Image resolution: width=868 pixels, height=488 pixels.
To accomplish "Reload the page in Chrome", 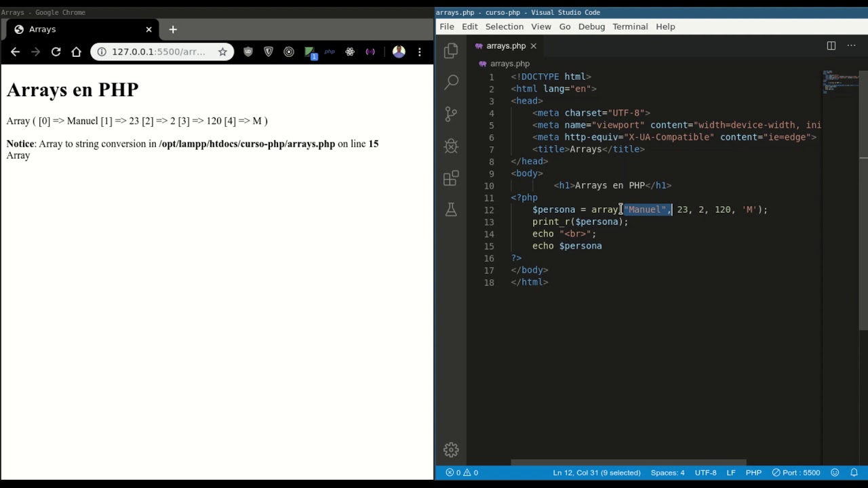I will coord(56,52).
